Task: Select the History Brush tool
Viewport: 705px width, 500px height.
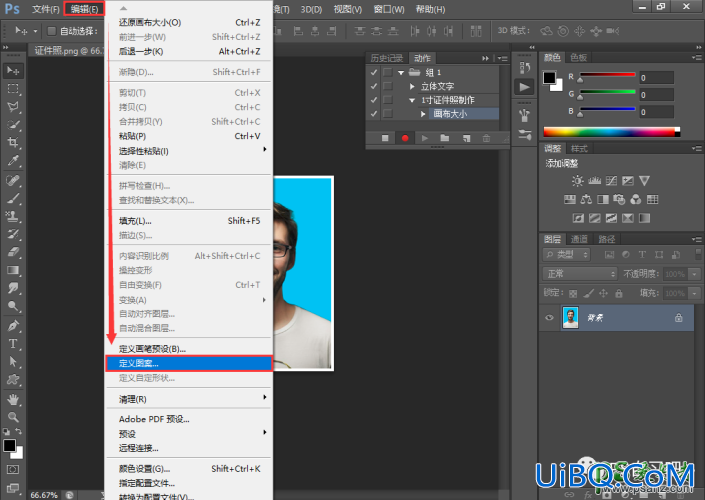Action: pos(13,234)
